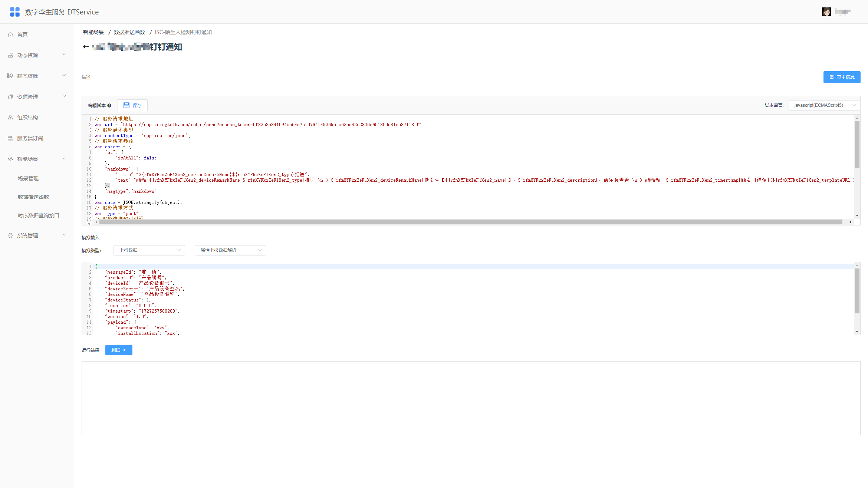Click the 资源管理 sidebar icon
The height and width of the screenshot is (488, 868).
pos(10,97)
